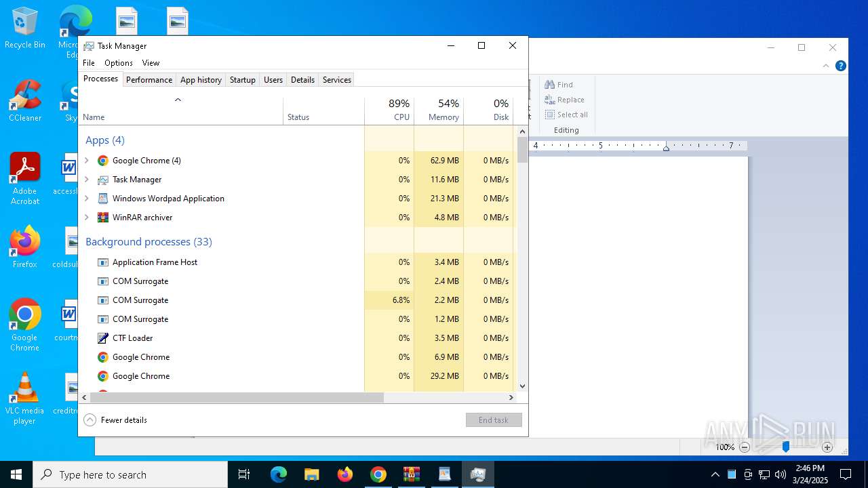868x488 pixels.
Task: Click the End task button
Action: click(x=494, y=420)
